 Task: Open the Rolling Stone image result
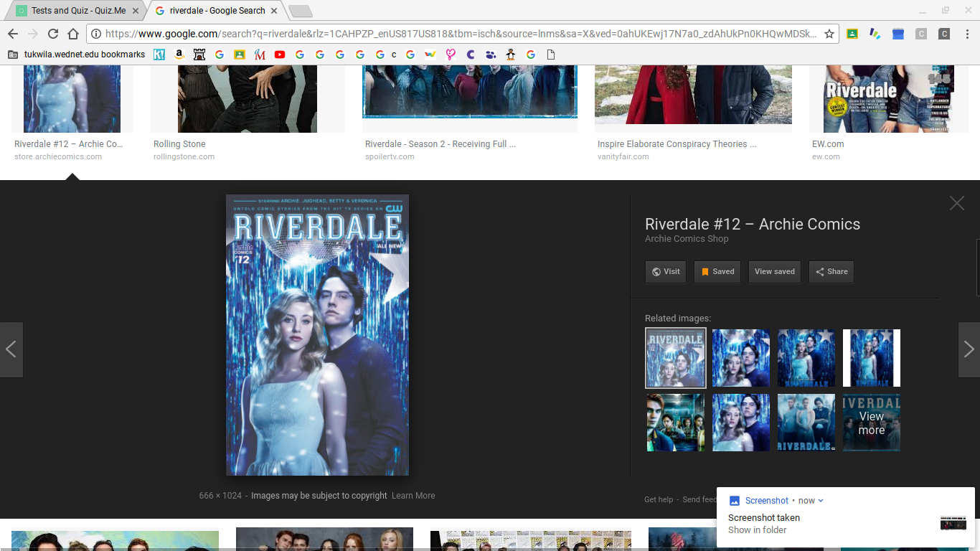pyautogui.click(x=248, y=99)
